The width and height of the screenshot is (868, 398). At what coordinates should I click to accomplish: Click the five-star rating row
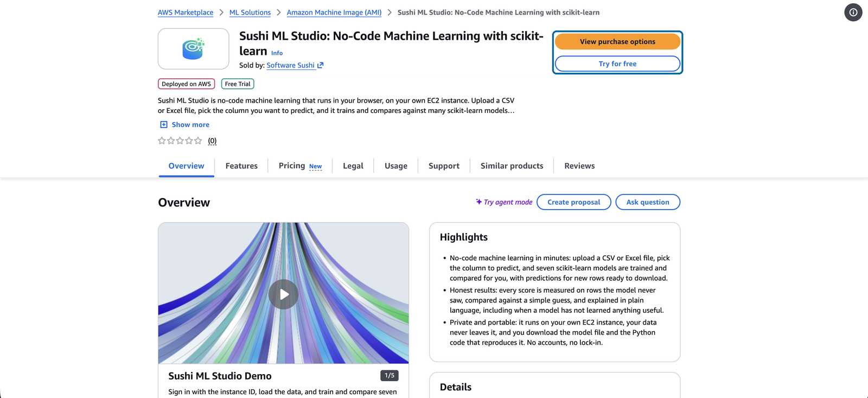(x=180, y=141)
